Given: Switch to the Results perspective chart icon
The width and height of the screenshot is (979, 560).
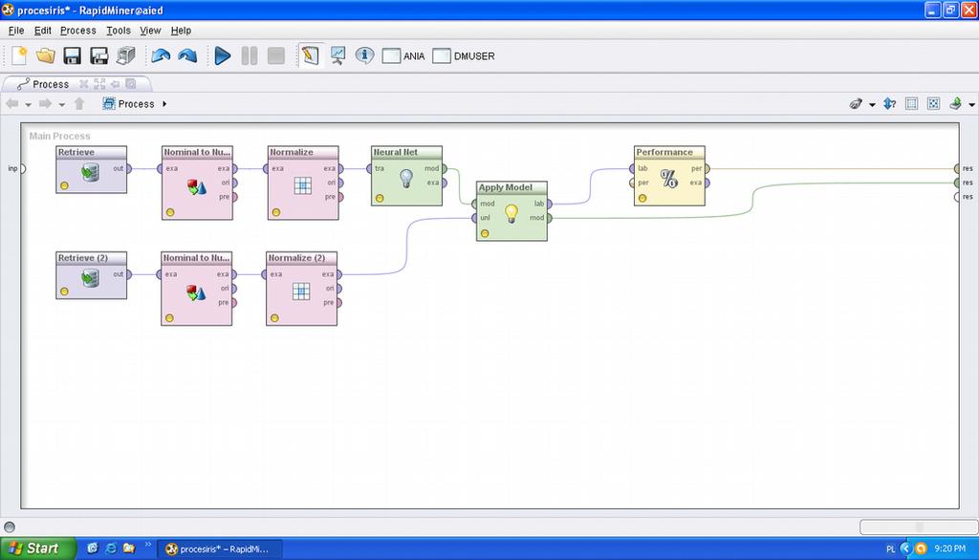Looking at the screenshot, I should pyautogui.click(x=337, y=55).
